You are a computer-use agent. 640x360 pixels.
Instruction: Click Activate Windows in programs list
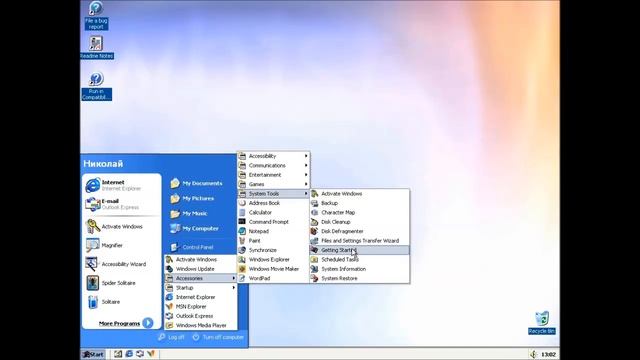tap(200, 260)
